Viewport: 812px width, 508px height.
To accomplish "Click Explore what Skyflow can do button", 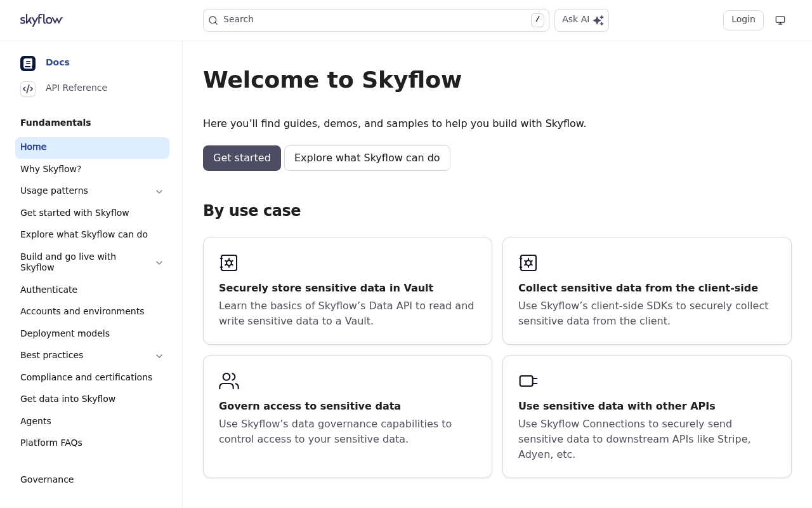I will tap(367, 158).
